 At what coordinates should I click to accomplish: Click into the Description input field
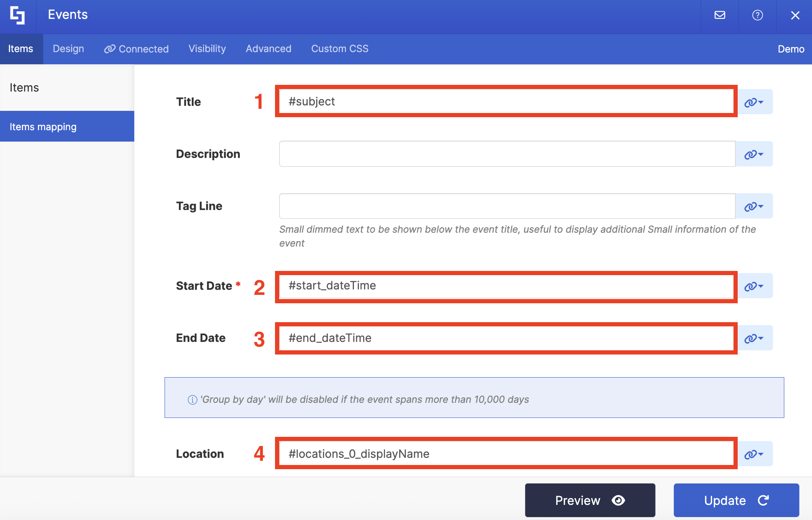pos(507,154)
